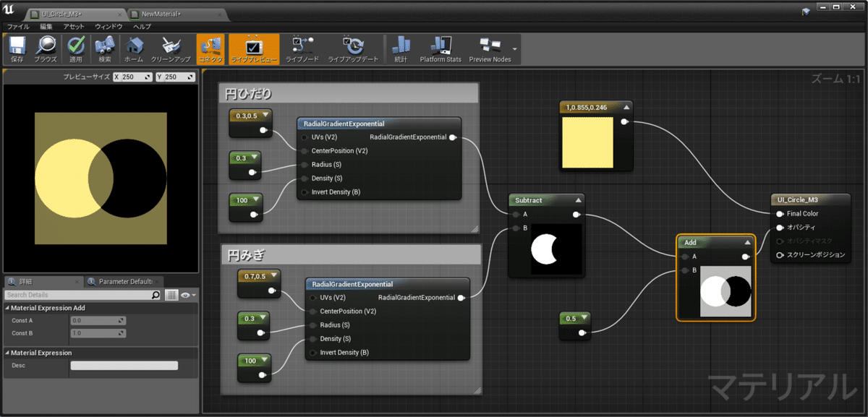Click the 円ひだり comment box title

pyautogui.click(x=248, y=95)
